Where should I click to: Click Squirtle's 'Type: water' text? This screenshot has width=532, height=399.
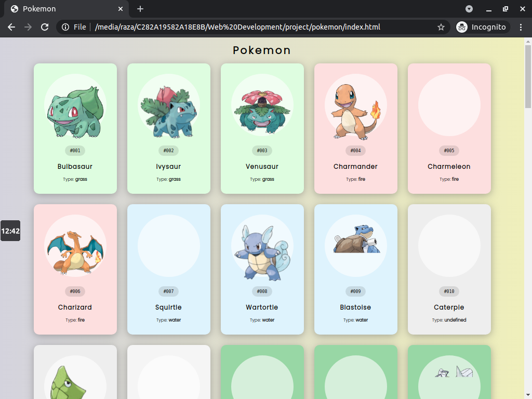pos(169,320)
